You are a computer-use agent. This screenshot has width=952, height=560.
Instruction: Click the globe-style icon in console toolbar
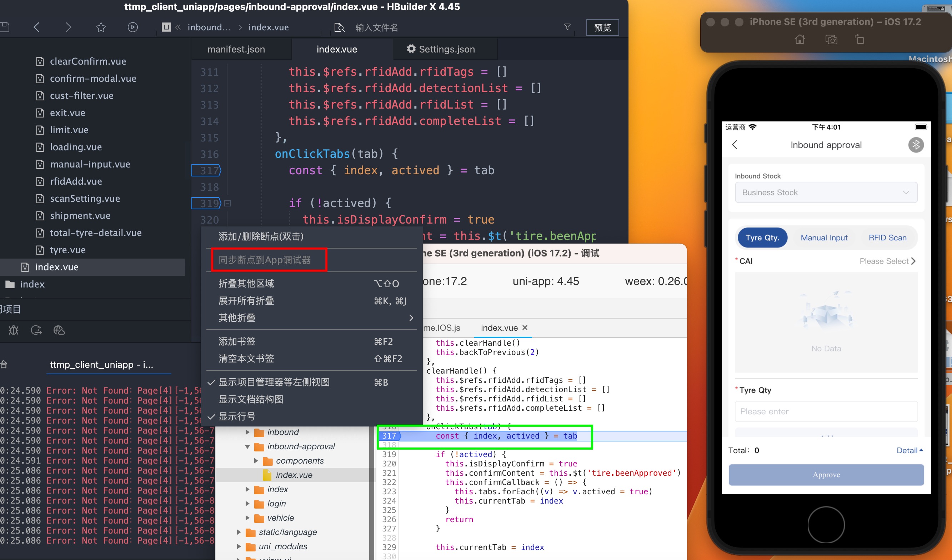[59, 330]
